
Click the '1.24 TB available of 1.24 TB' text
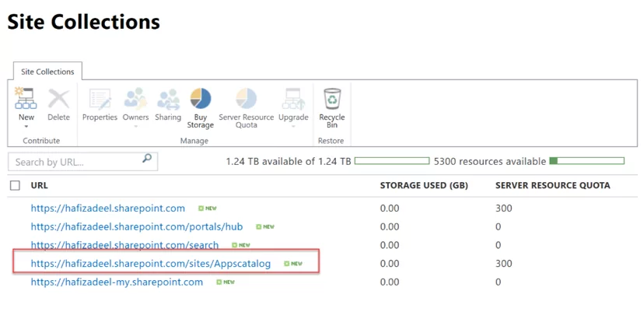click(289, 161)
